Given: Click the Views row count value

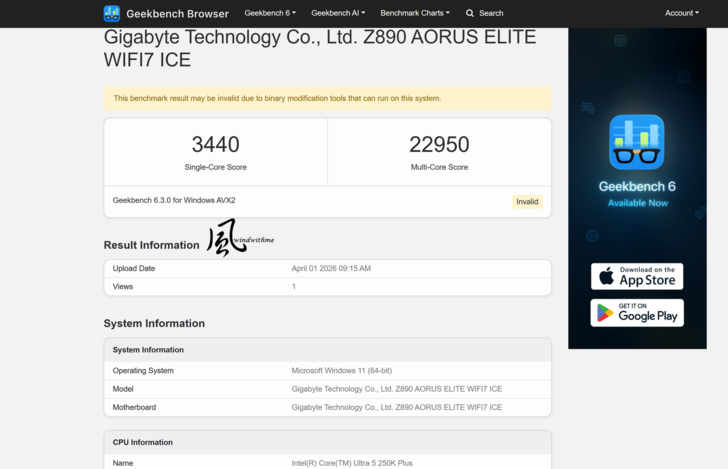Looking at the screenshot, I should click(x=294, y=287).
